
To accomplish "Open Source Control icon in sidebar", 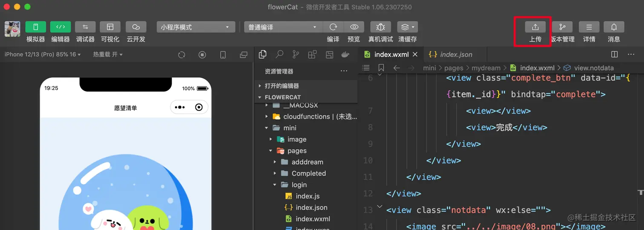I will (x=296, y=54).
